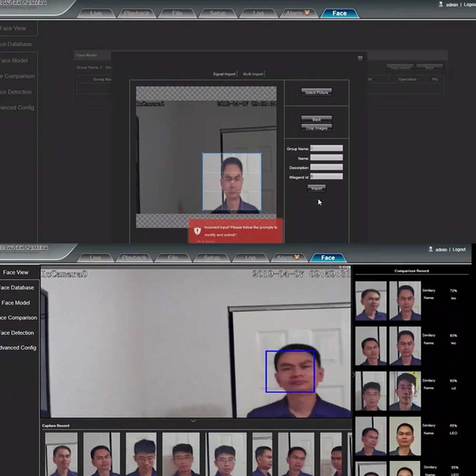Click the alarm bell icon in the upper screen tab bar

[307, 12]
